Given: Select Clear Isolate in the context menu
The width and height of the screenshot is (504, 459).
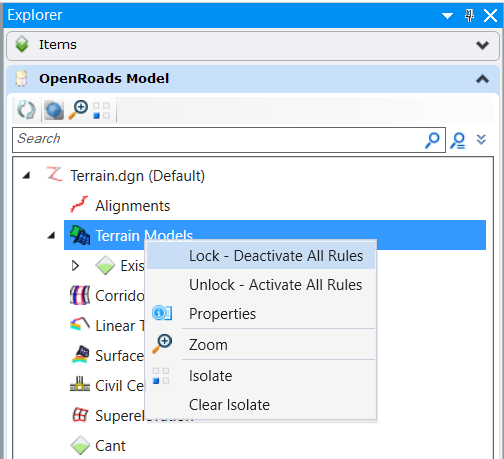Looking at the screenshot, I should click(261, 405).
